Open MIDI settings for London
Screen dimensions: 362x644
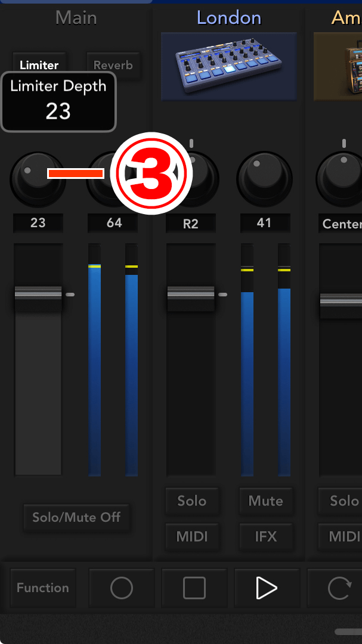pyautogui.click(x=192, y=537)
